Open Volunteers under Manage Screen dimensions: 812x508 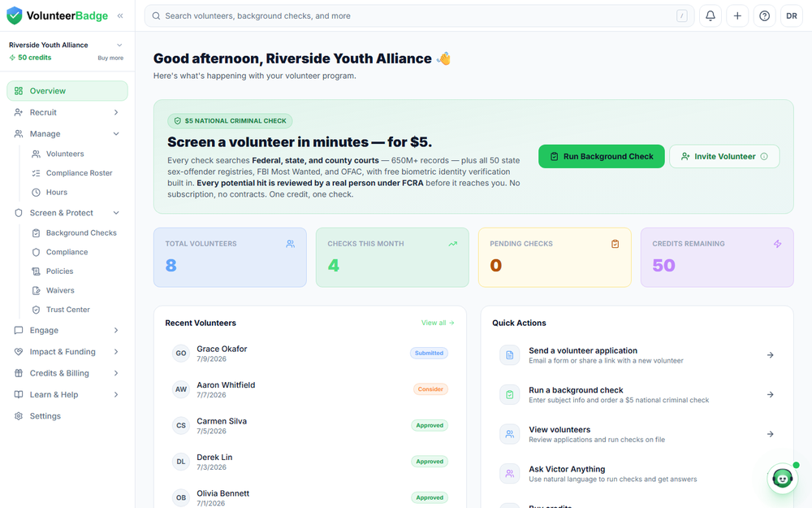[x=65, y=154]
